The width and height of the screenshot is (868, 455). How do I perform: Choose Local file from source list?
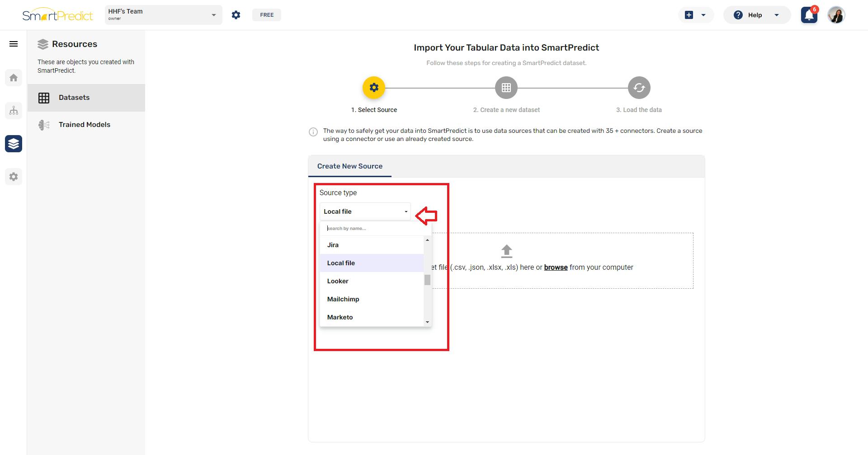[372, 263]
